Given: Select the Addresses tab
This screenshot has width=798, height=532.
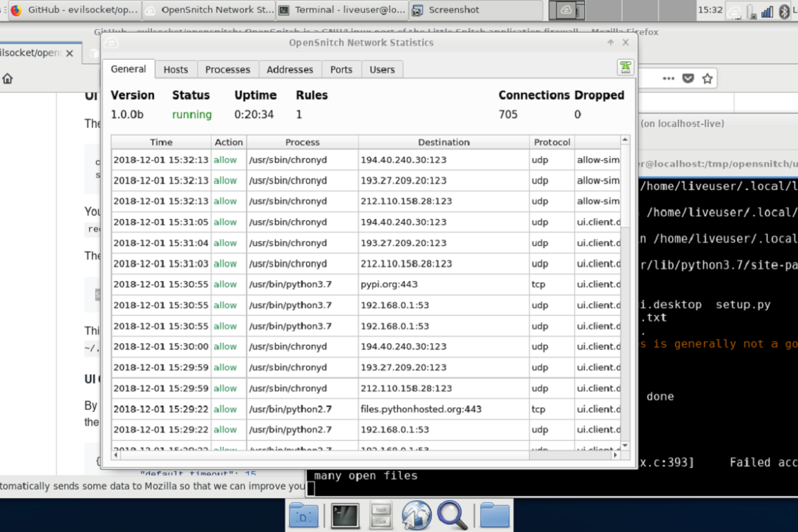Looking at the screenshot, I should (289, 70).
